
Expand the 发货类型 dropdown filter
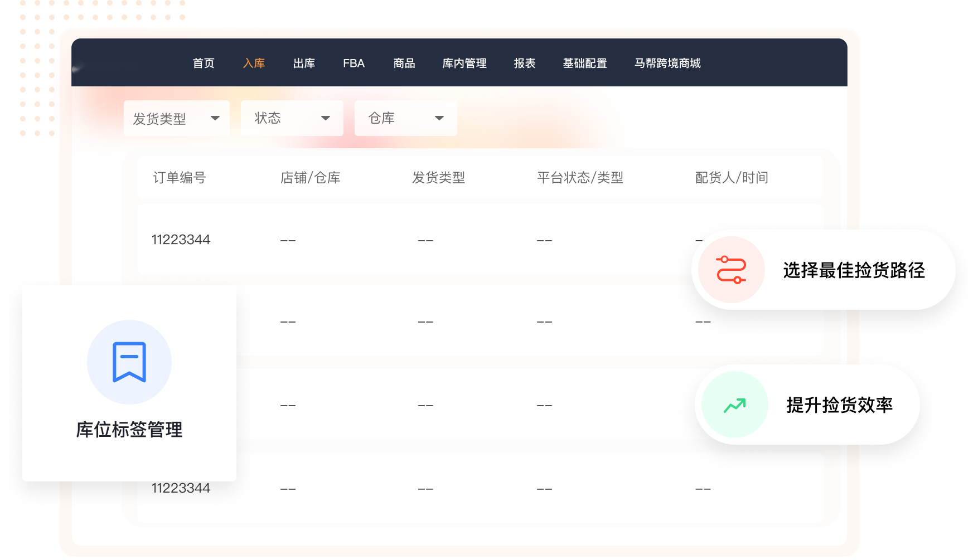pyautogui.click(x=176, y=118)
